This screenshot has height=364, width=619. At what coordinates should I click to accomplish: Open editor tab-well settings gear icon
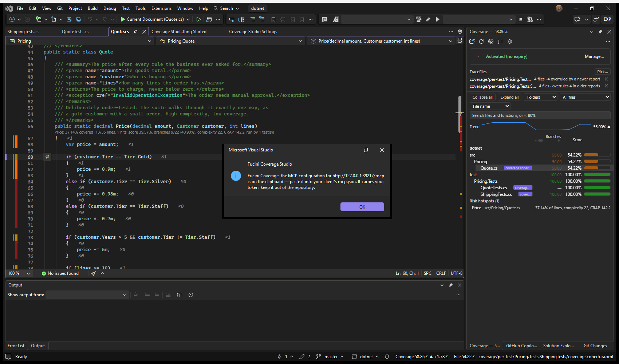[460, 32]
